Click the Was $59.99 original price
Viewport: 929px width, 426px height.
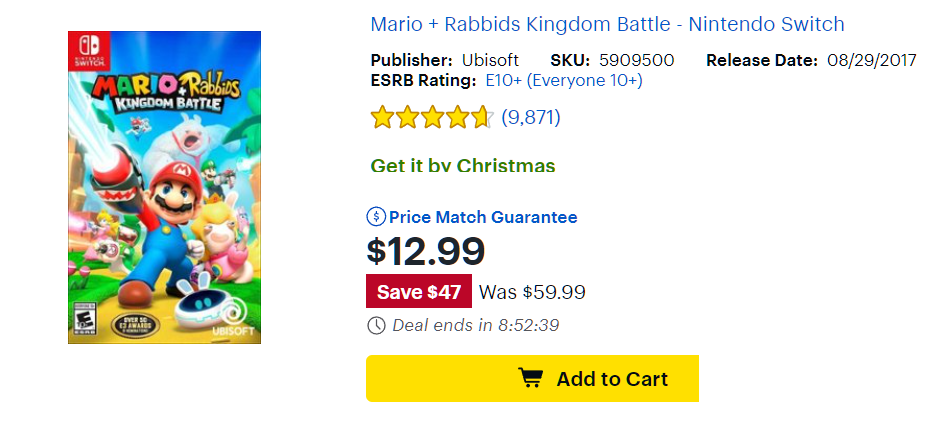click(532, 292)
